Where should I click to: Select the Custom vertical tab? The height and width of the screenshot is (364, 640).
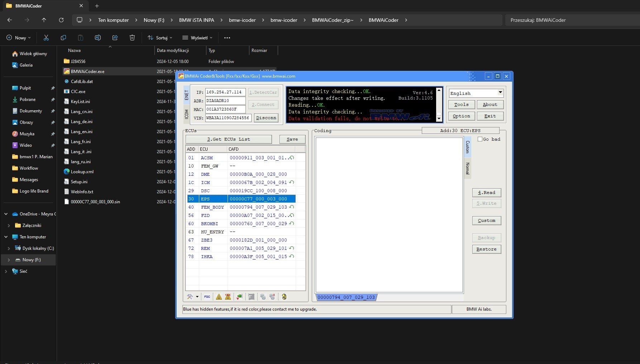[x=468, y=147]
